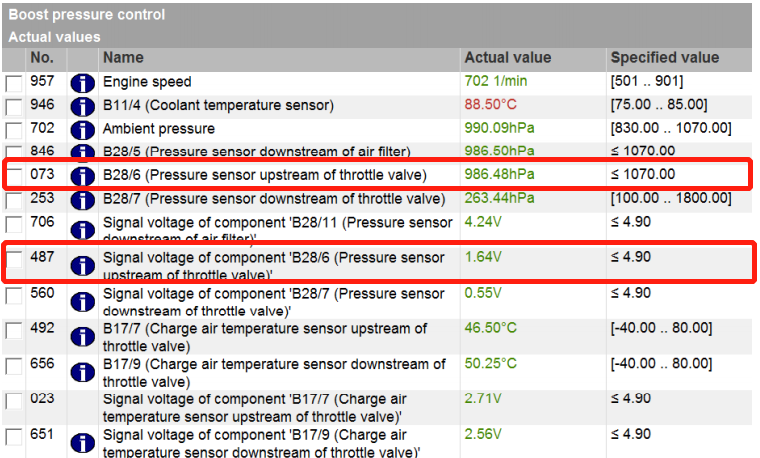760x458 pixels.
Task: Open info icon for row 651 signal voltage
Action: coord(82,443)
